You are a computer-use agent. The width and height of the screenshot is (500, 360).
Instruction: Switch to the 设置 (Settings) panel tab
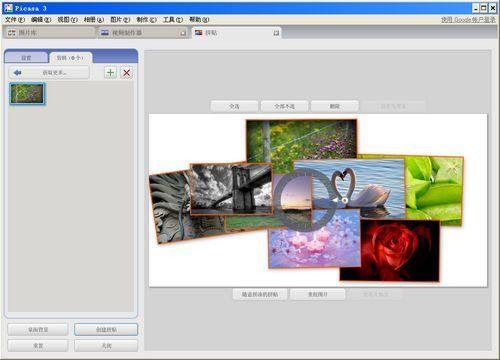[26, 58]
